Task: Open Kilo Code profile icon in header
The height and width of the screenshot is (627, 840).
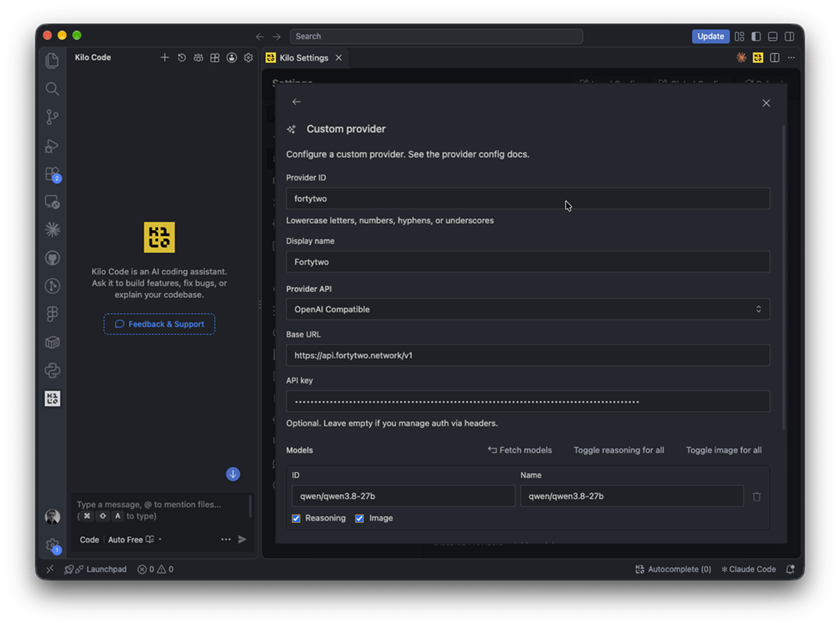Action: pyautogui.click(x=232, y=58)
